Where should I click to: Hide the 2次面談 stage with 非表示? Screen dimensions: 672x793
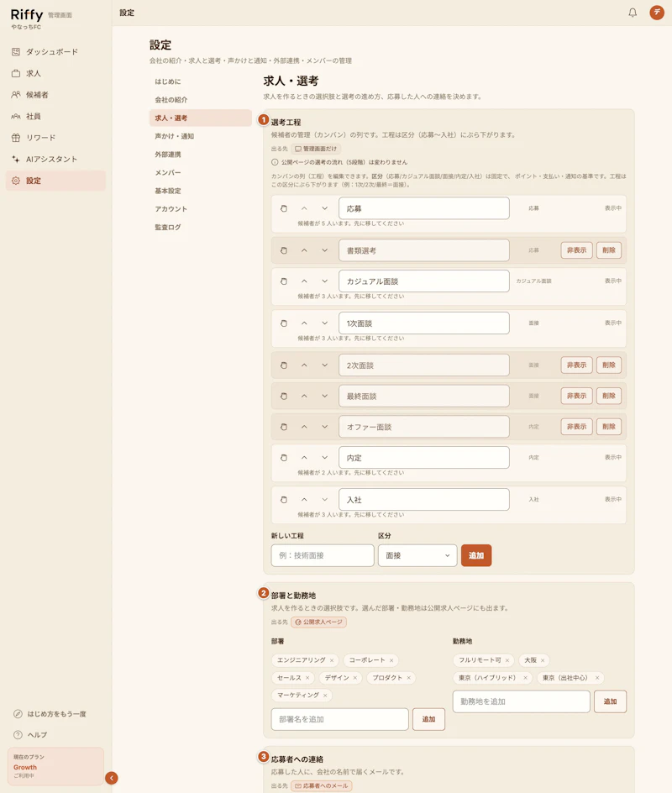tap(576, 365)
